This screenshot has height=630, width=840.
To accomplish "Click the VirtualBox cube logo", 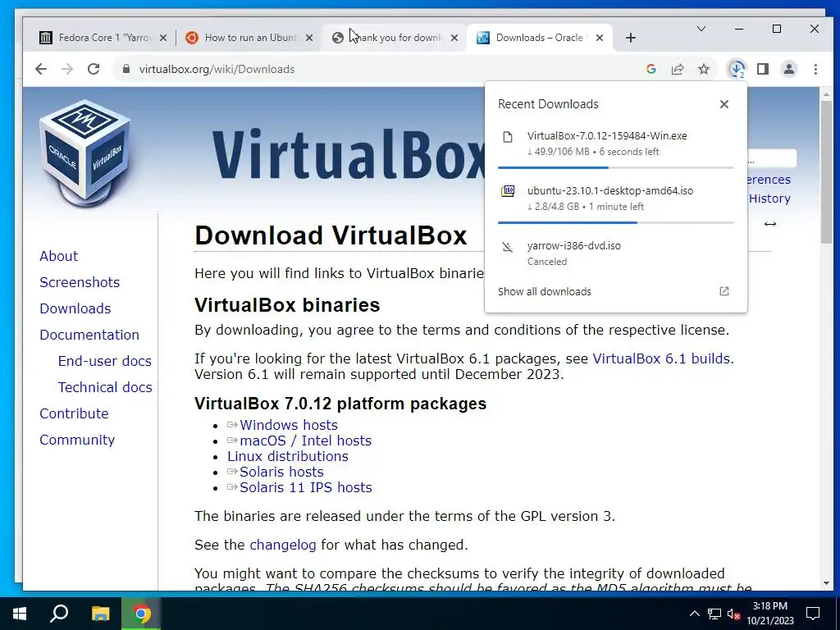I will coord(84,154).
